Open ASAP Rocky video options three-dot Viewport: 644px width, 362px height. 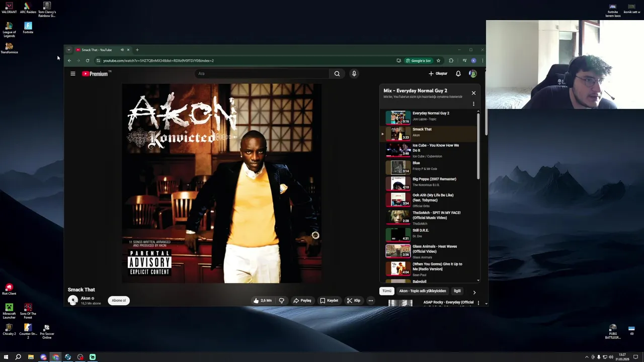478,303
